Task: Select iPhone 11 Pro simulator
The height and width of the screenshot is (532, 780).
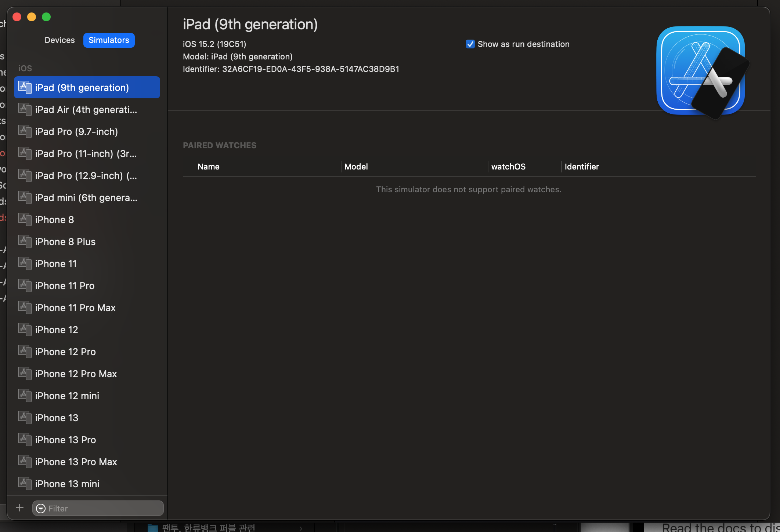Action: [x=65, y=285]
